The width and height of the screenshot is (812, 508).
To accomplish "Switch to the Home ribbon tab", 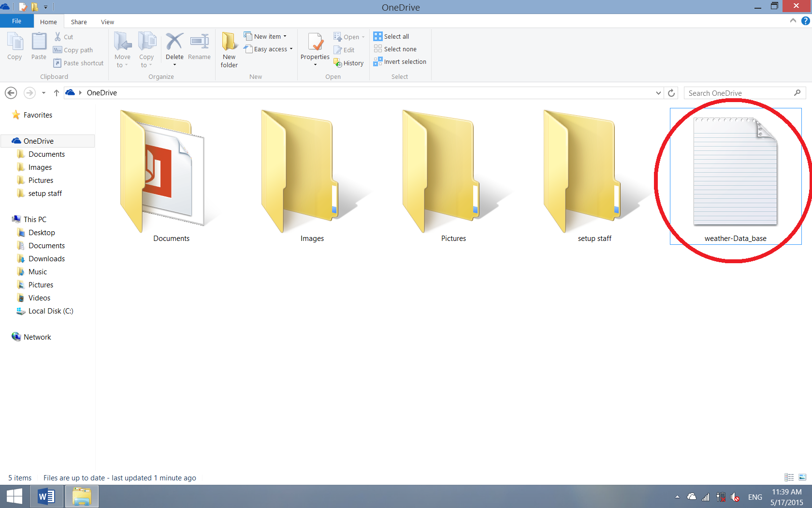I will click(48, 22).
